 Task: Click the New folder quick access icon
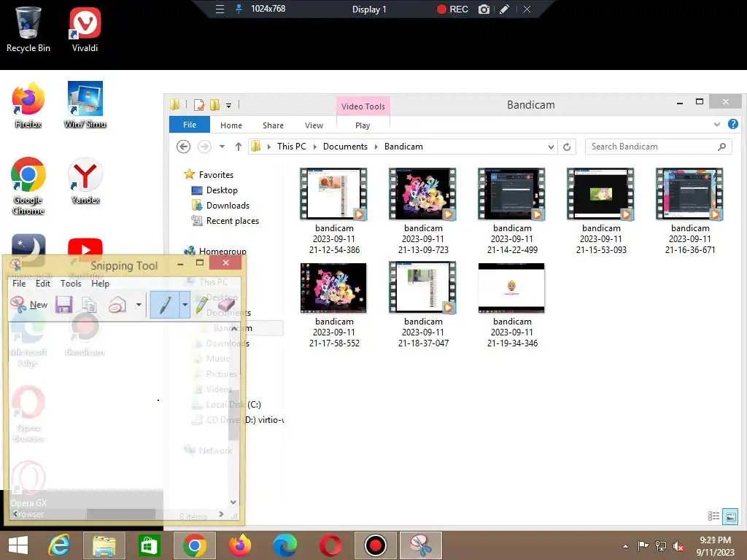215,105
